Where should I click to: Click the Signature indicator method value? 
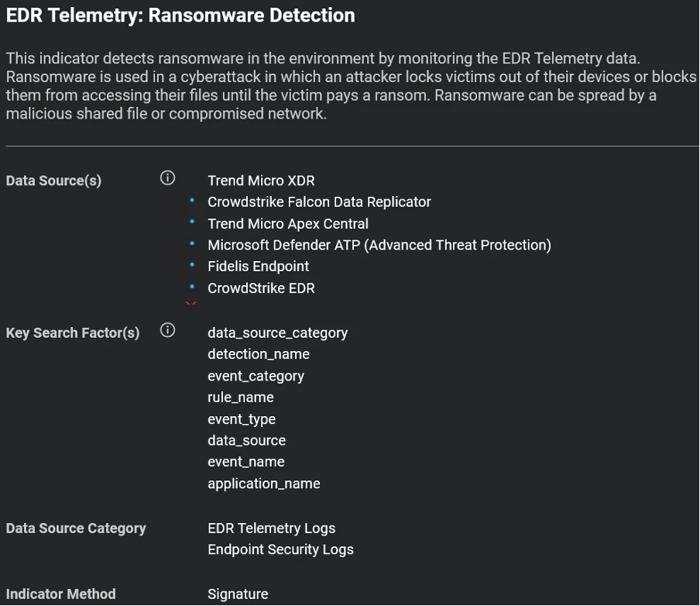point(238,594)
